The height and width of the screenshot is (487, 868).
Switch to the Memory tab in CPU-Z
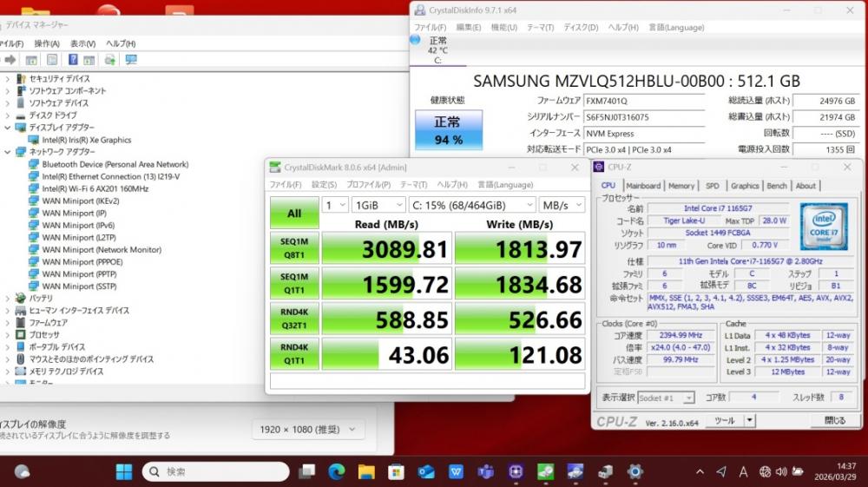[681, 186]
